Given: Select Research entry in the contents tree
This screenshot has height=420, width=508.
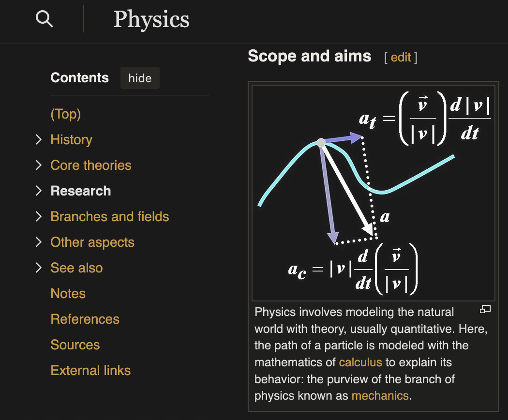Looking at the screenshot, I should coord(80,191).
